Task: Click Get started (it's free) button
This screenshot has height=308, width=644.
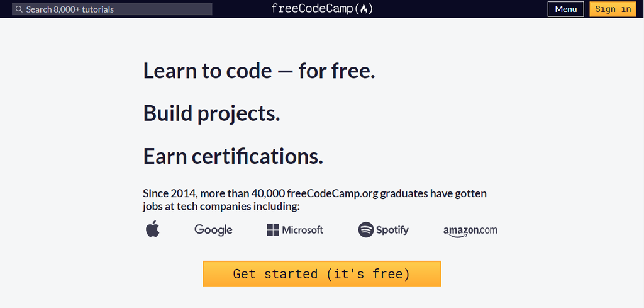Action: point(321,274)
